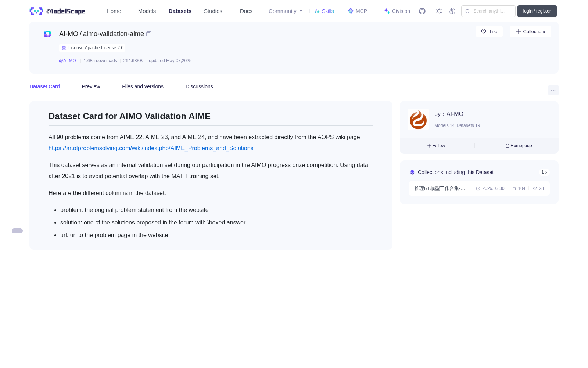Click the search magnifier icon
Screen dimensions: 588x368
(467, 11)
